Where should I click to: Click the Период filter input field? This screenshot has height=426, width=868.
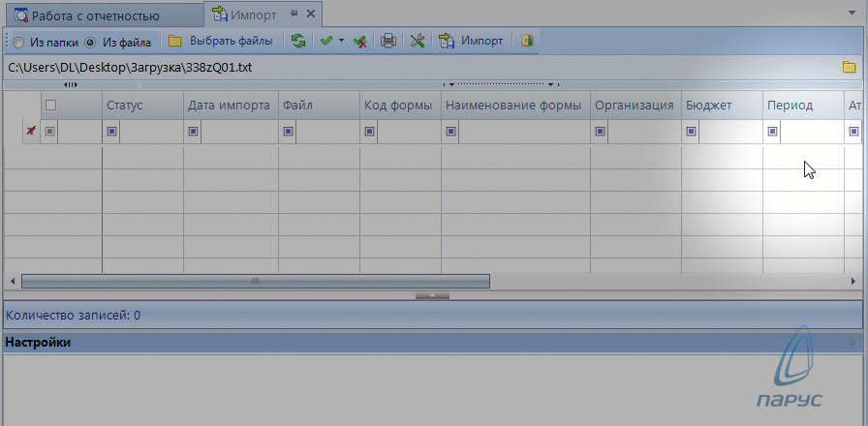point(812,132)
